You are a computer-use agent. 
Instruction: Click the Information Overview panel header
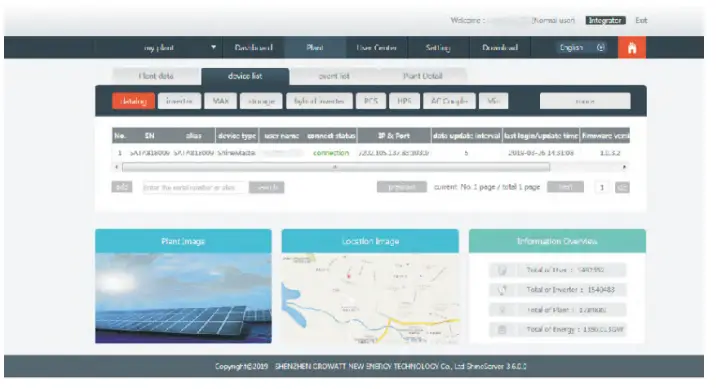pos(557,241)
